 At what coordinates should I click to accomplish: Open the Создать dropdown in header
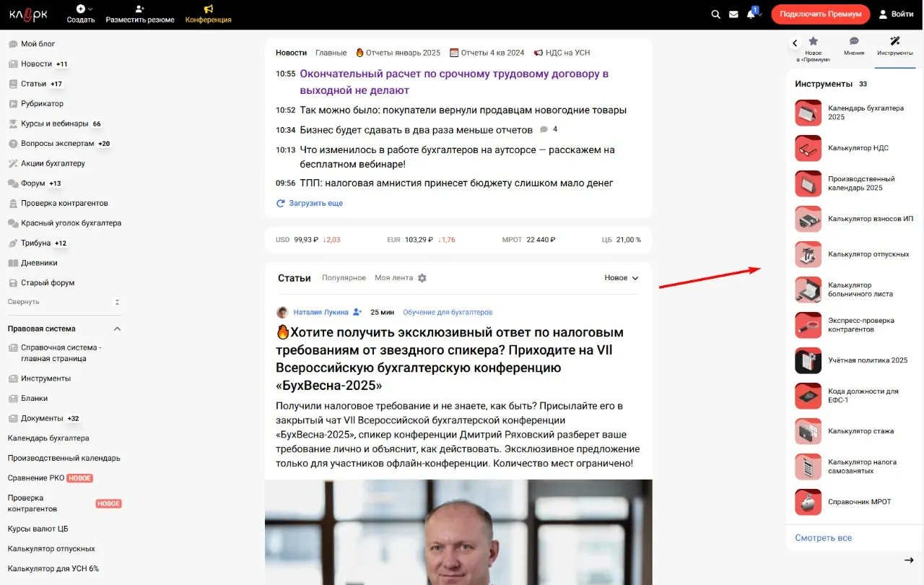coord(81,14)
